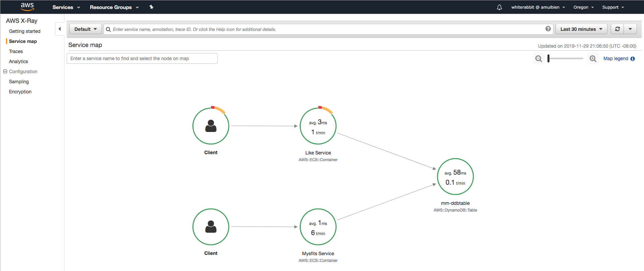Click the avg. 3ms latency value
The height and width of the screenshot is (271, 644).
coord(318,122)
